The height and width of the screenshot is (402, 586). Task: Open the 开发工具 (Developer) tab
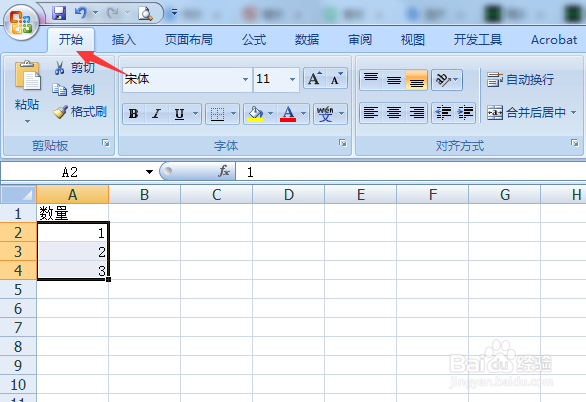478,40
